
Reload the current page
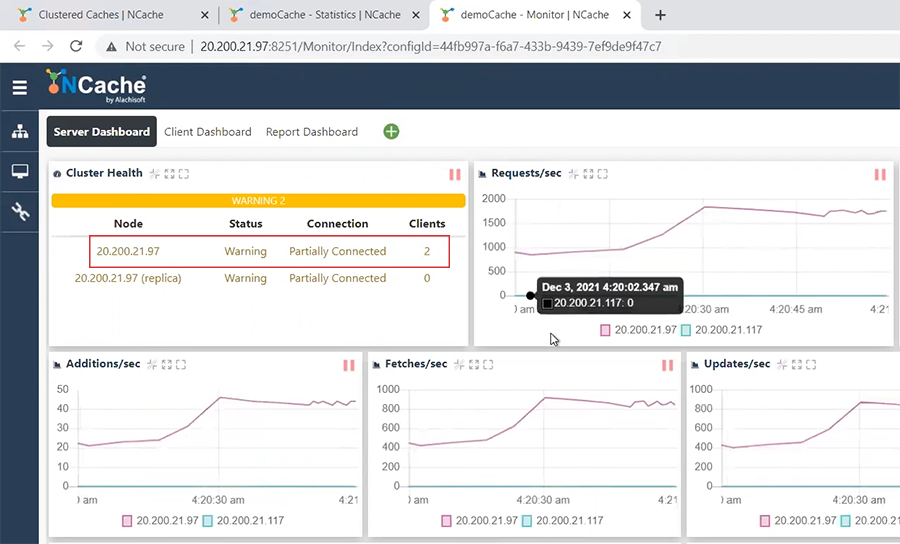(x=76, y=46)
